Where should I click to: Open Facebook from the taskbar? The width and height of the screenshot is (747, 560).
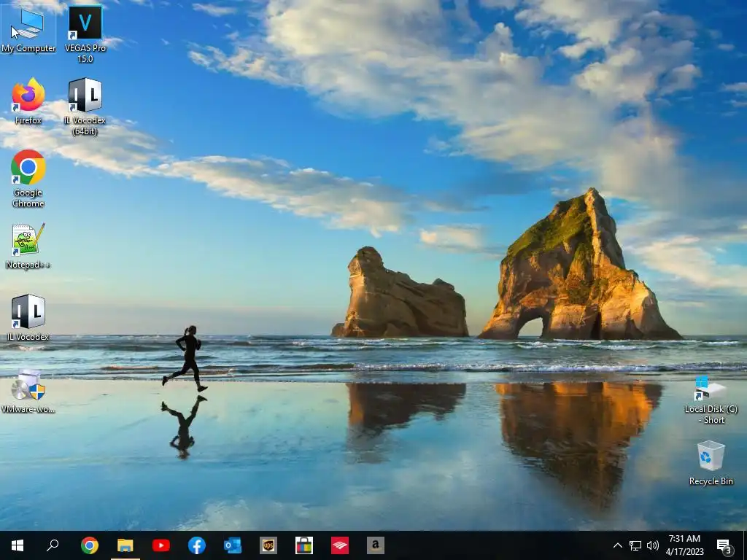point(197,545)
